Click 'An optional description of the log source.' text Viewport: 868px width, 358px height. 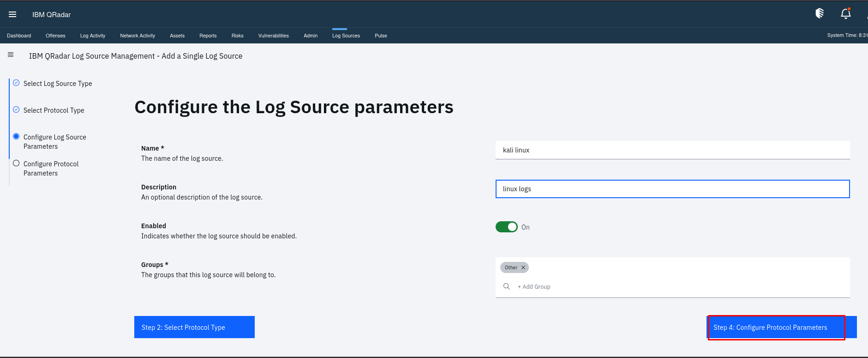[202, 197]
